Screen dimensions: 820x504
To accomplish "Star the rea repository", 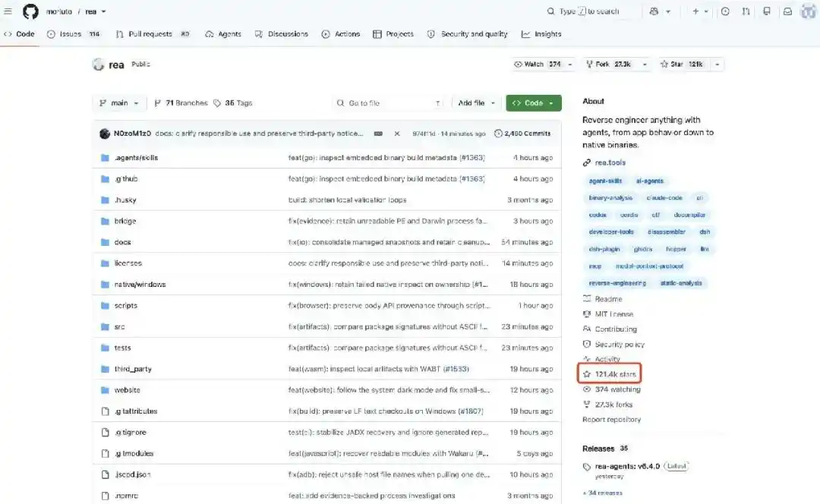I will pyautogui.click(x=681, y=65).
